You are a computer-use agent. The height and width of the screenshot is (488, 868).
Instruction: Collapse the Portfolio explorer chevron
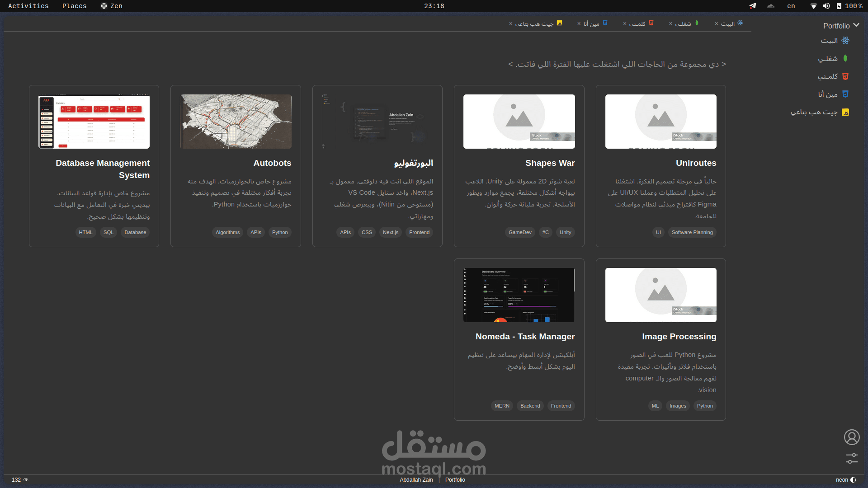[x=856, y=25]
